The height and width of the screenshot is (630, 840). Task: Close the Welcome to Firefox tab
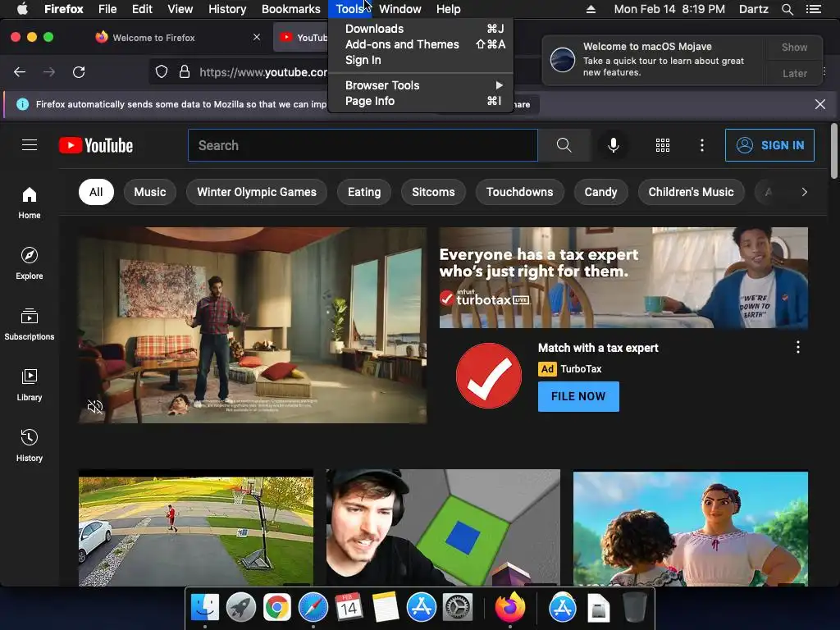(x=257, y=37)
